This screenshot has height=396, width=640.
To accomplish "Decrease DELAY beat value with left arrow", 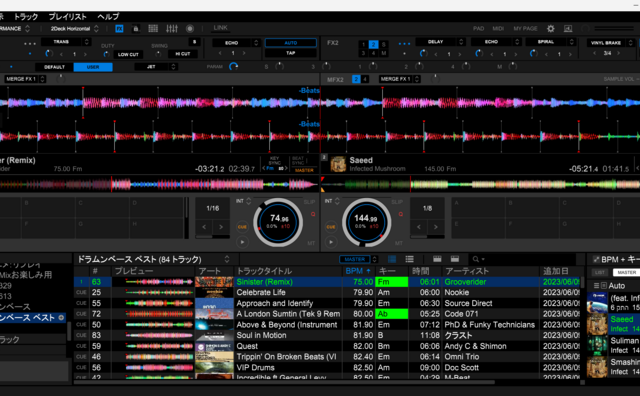I will 436,54.
